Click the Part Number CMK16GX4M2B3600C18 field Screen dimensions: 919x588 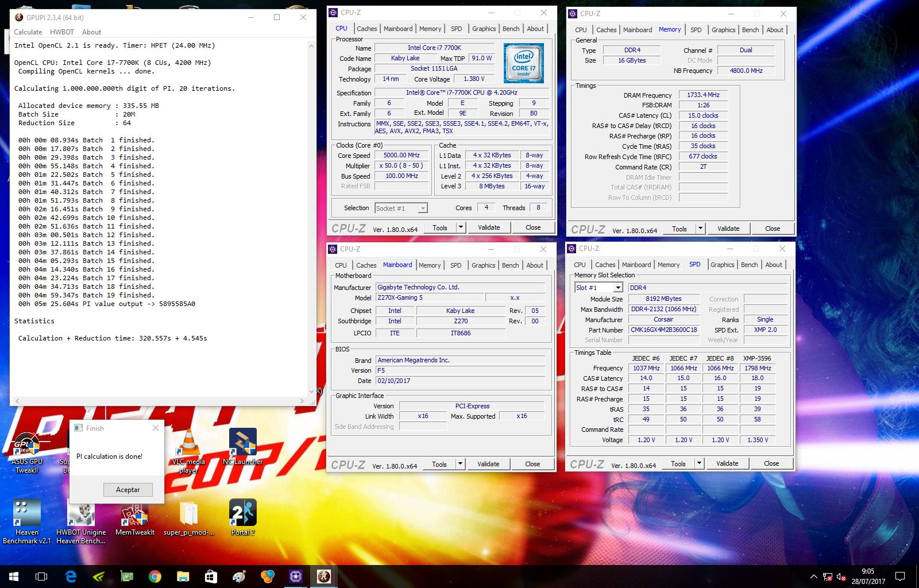click(x=663, y=330)
